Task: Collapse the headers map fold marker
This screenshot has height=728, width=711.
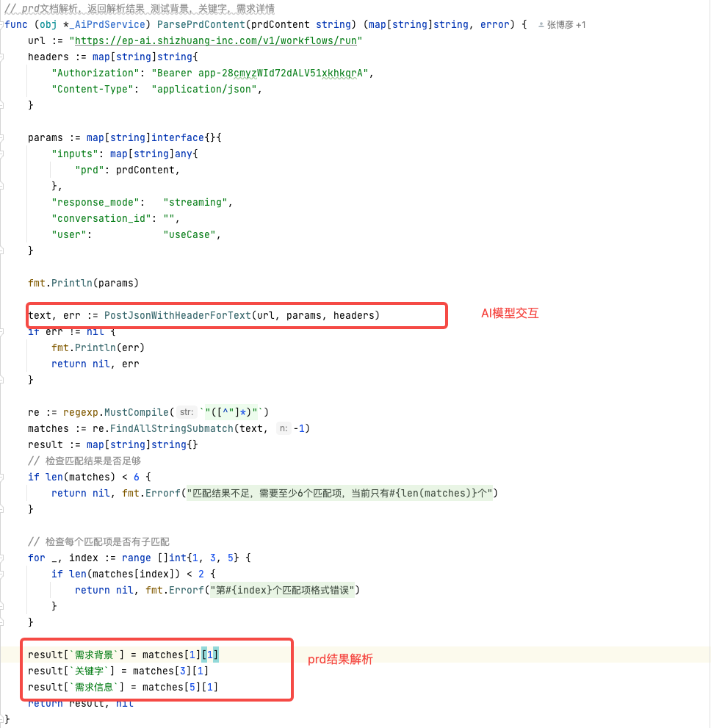Action: (2, 57)
